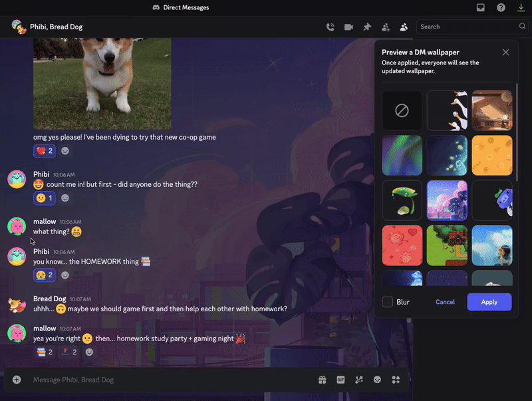Open the help icon
The height and width of the screenshot is (401, 532).
point(501,7)
